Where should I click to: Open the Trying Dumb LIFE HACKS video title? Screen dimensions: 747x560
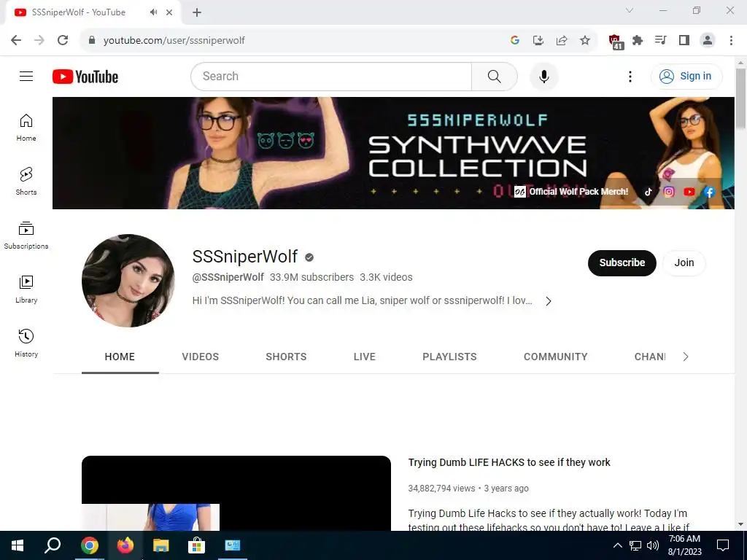coord(508,462)
